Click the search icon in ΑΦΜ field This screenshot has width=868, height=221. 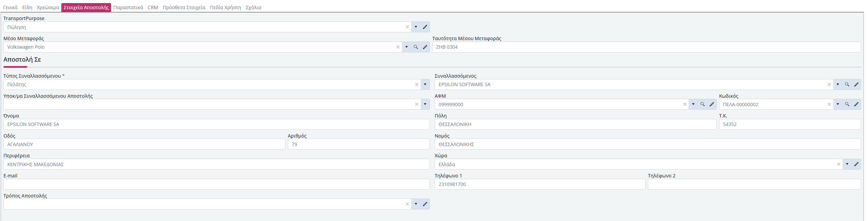[702, 104]
